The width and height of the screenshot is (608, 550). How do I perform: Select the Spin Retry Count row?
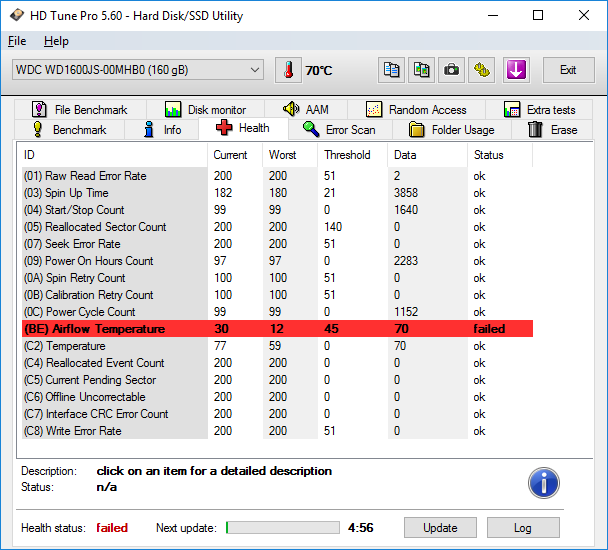(277, 278)
